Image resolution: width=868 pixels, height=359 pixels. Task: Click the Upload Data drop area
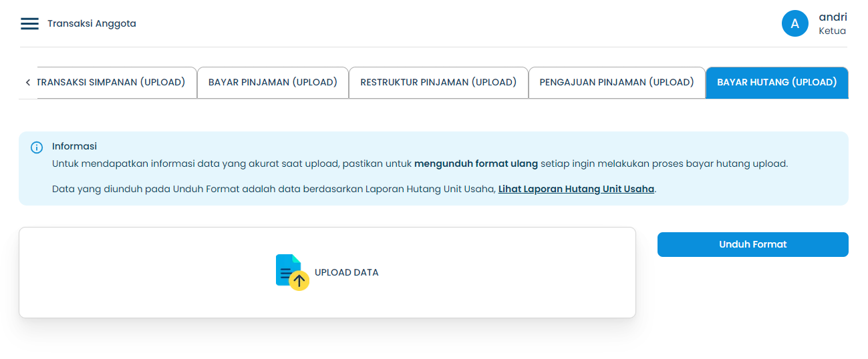[327, 272]
